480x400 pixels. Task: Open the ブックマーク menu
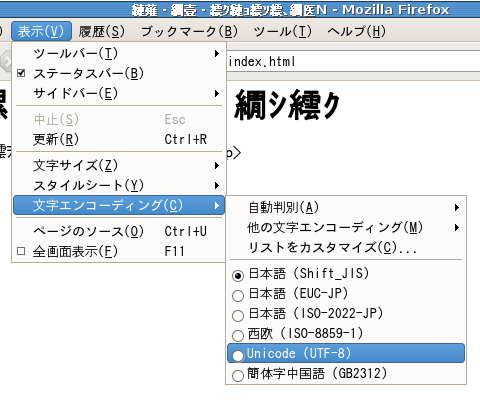coord(189,31)
